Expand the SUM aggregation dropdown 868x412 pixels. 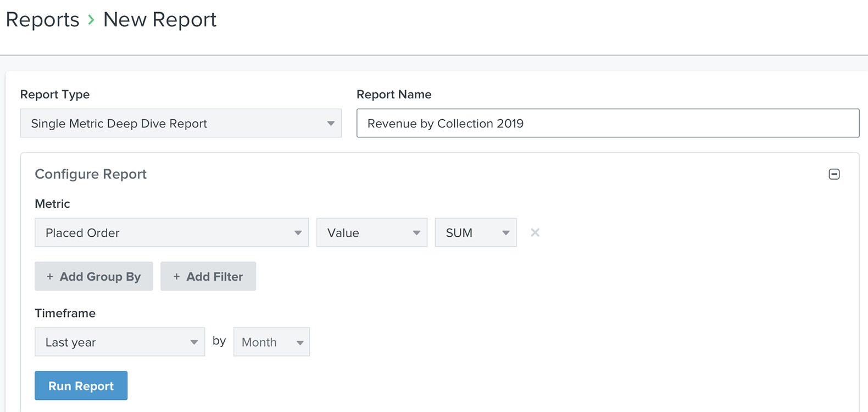(475, 233)
